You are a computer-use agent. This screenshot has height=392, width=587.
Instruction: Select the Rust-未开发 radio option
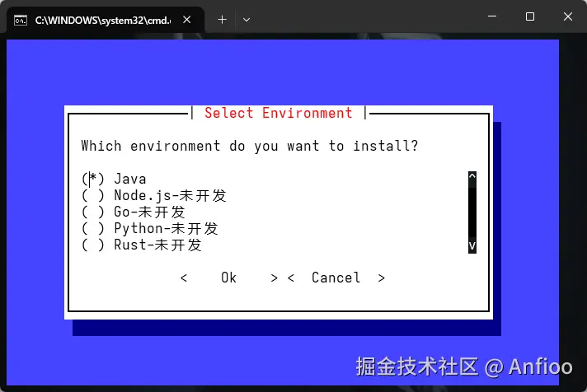(142, 245)
